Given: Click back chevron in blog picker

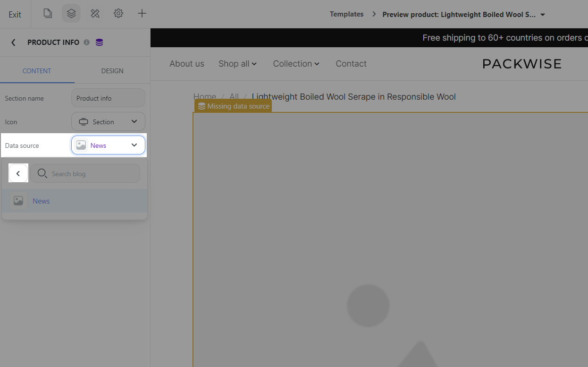Looking at the screenshot, I should pyautogui.click(x=18, y=173).
